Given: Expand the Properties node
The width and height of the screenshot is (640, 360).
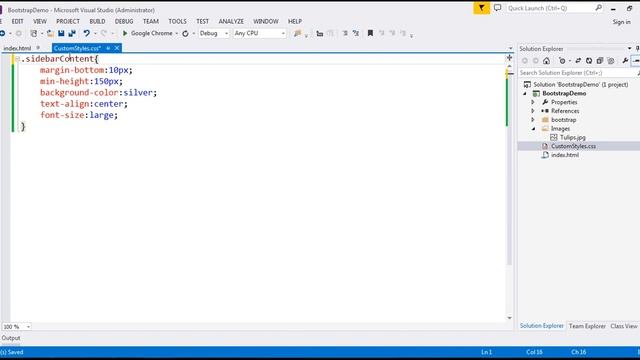Looking at the screenshot, I should click(x=533, y=102).
